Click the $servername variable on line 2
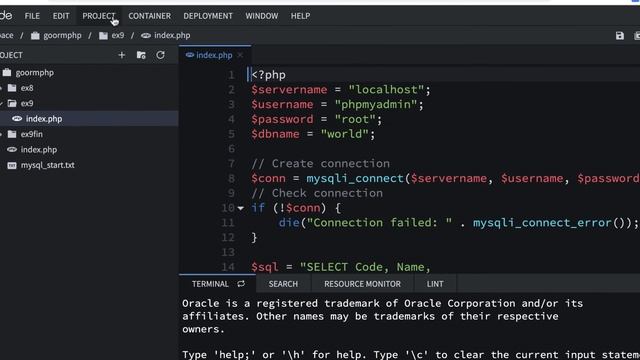The width and height of the screenshot is (640, 360). (289, 90)
